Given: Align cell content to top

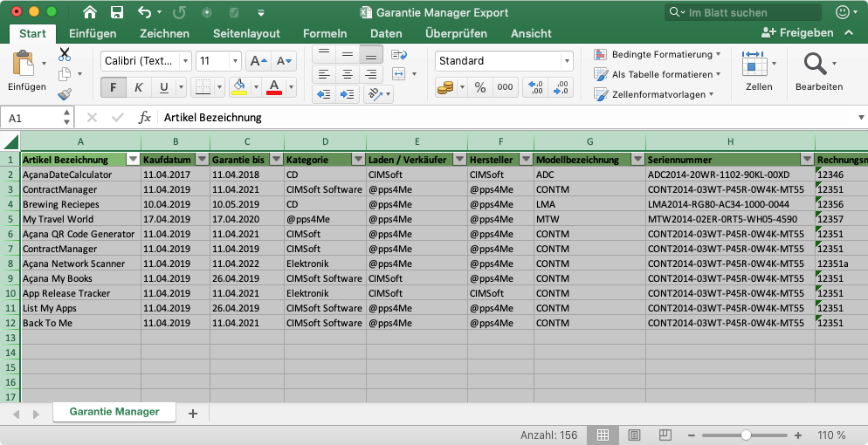Looking at the screenshot, I should coord(324,53).
